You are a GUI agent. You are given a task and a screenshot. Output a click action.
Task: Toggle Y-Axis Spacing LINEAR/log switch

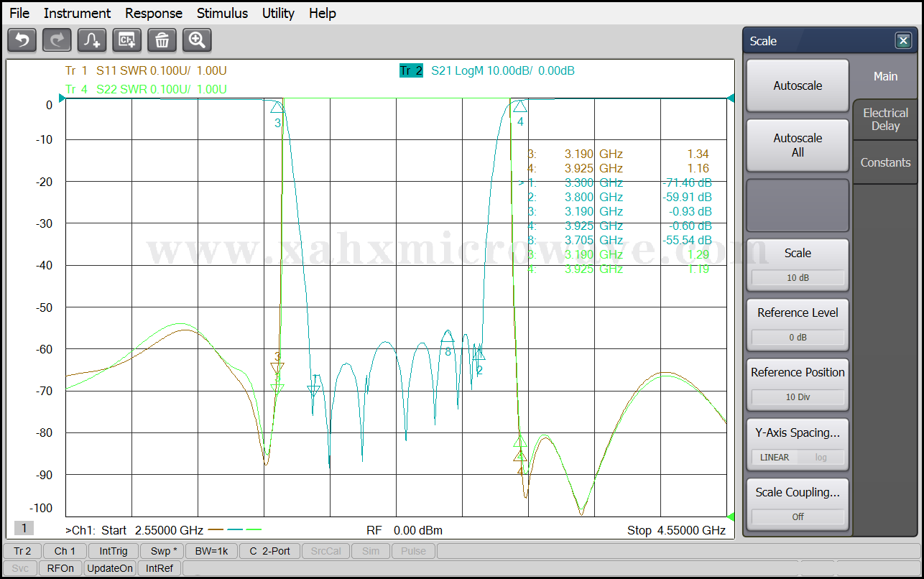tap(798, 457)
